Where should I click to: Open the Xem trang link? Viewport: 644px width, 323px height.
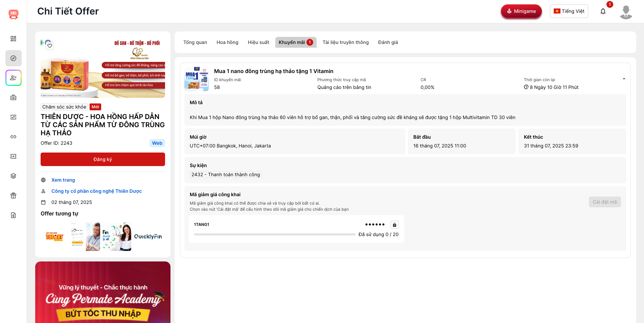[63, 180]
